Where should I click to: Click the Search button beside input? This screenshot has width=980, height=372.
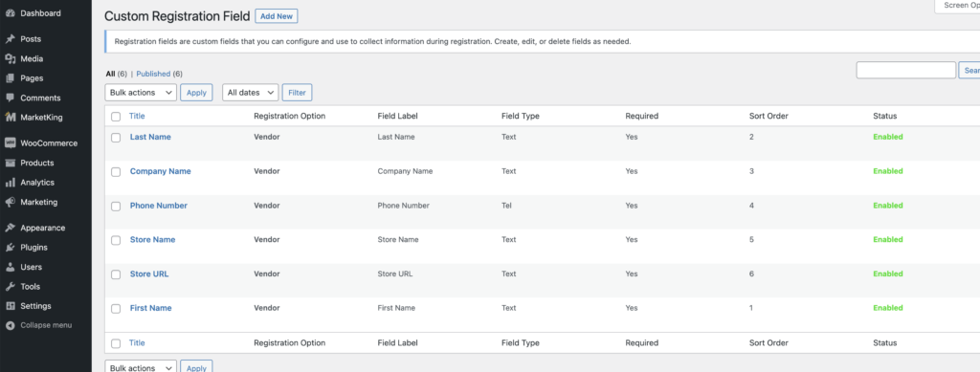pos(969,70)
